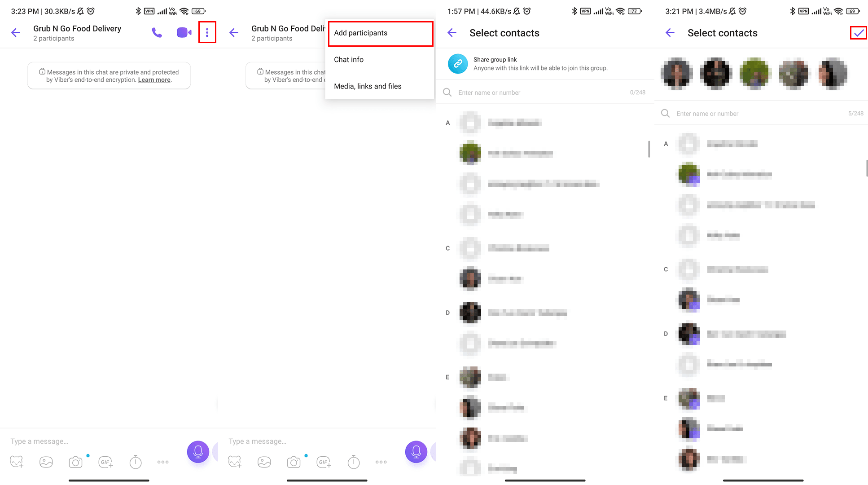
Task: Expand Media links and files section
Action: point(367,86)
